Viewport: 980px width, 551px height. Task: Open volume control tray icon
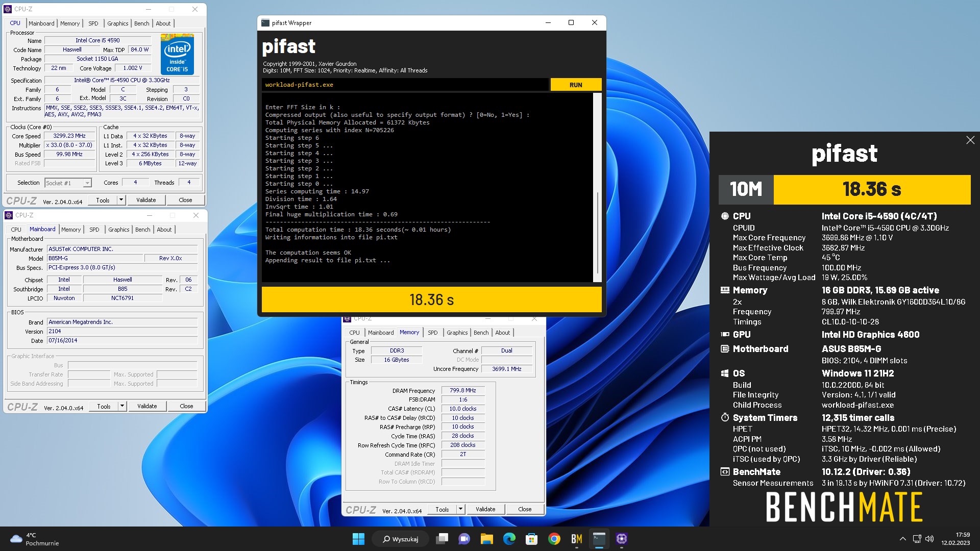coord(929,539)
